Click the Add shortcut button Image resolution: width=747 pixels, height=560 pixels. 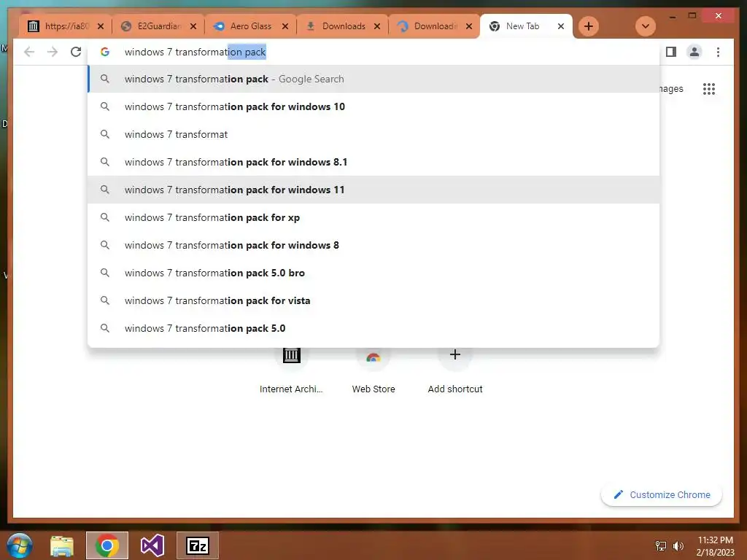(455, 371)
